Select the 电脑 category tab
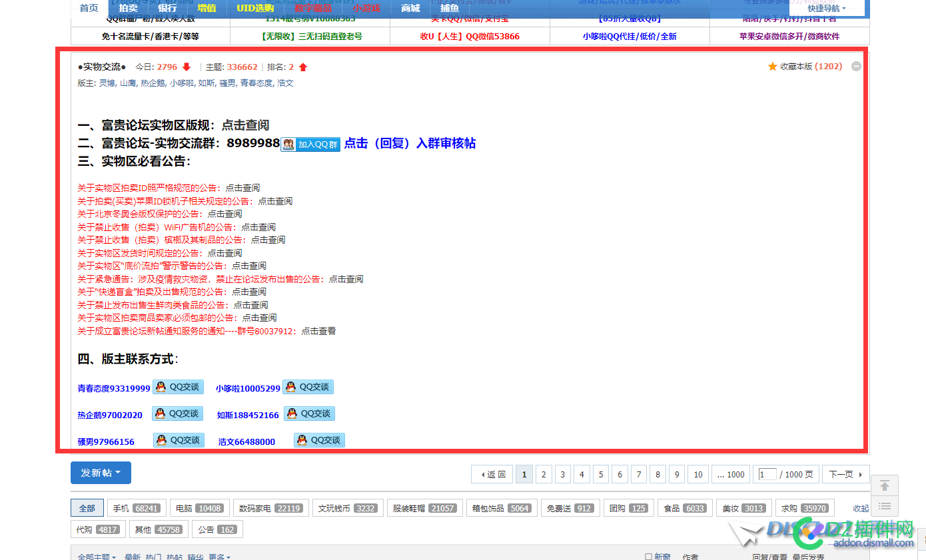 pos(200,508)
